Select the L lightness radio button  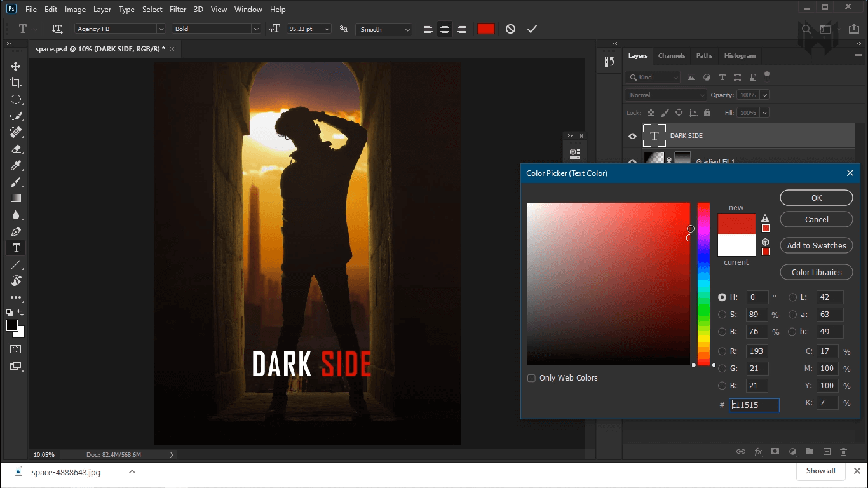[793, 297]
